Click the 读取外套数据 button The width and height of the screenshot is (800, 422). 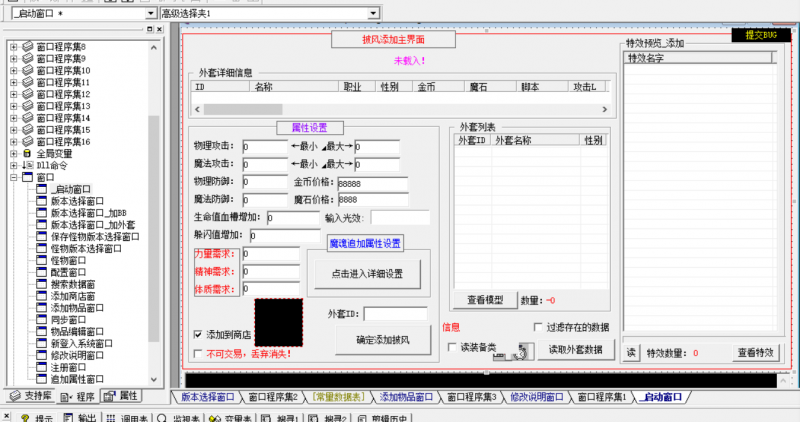576,350
